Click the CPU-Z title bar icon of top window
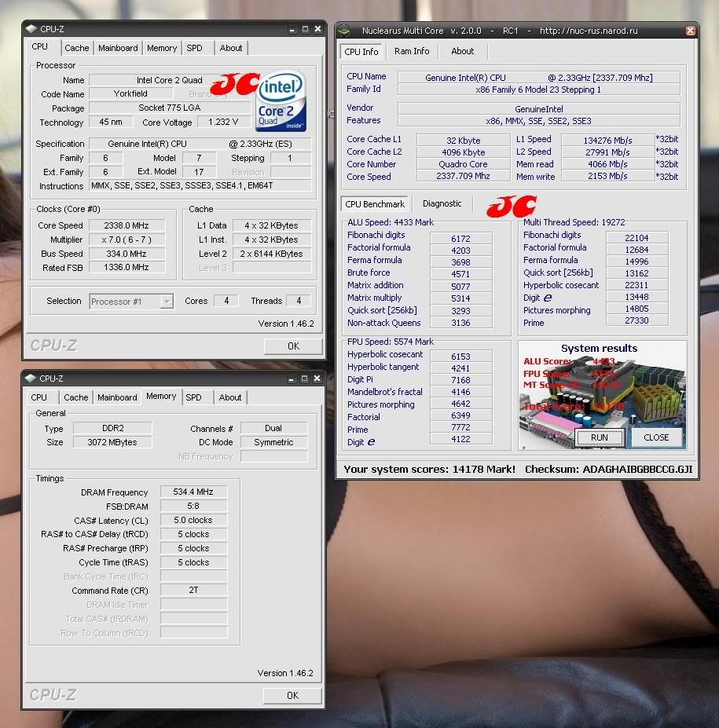The image size is (719, 728). click(x=31, y=29)
